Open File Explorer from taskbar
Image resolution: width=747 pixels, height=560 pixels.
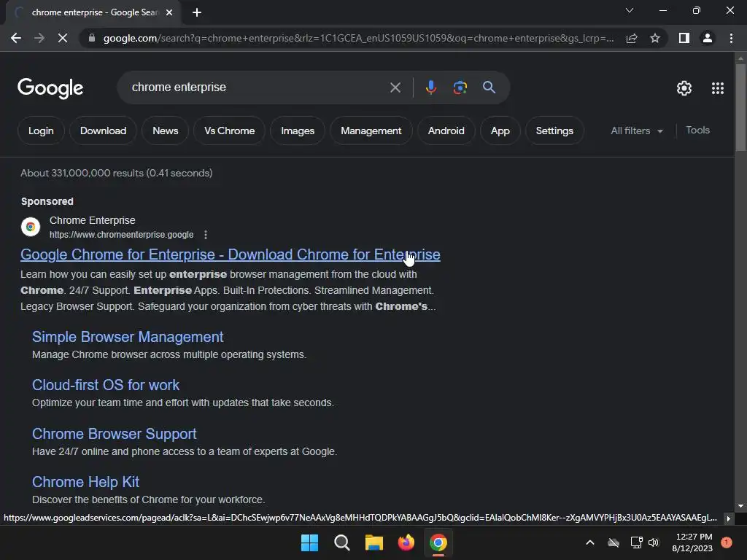coord(374,542)
